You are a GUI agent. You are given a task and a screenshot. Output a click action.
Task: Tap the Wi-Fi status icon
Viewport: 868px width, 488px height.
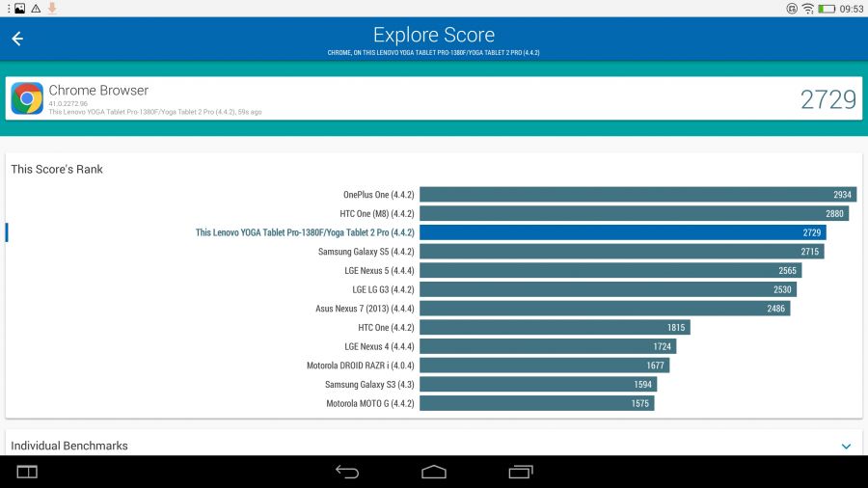(807, 9)
